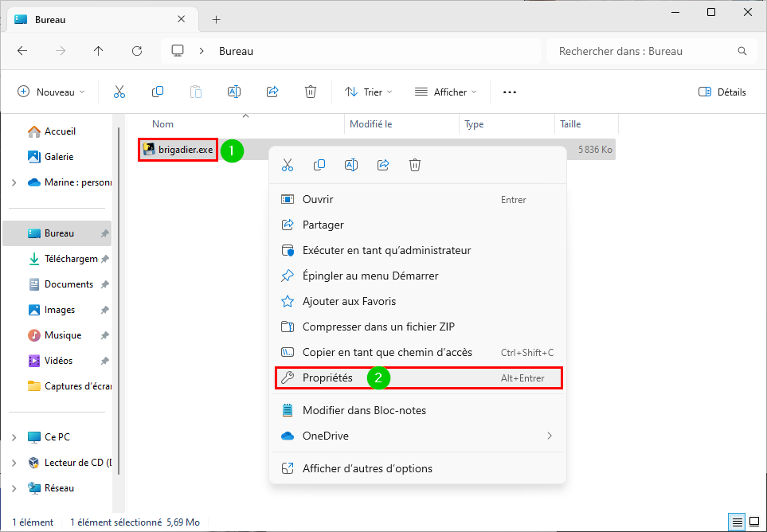
Task: Go up one folder level
Action: (98, 51)
